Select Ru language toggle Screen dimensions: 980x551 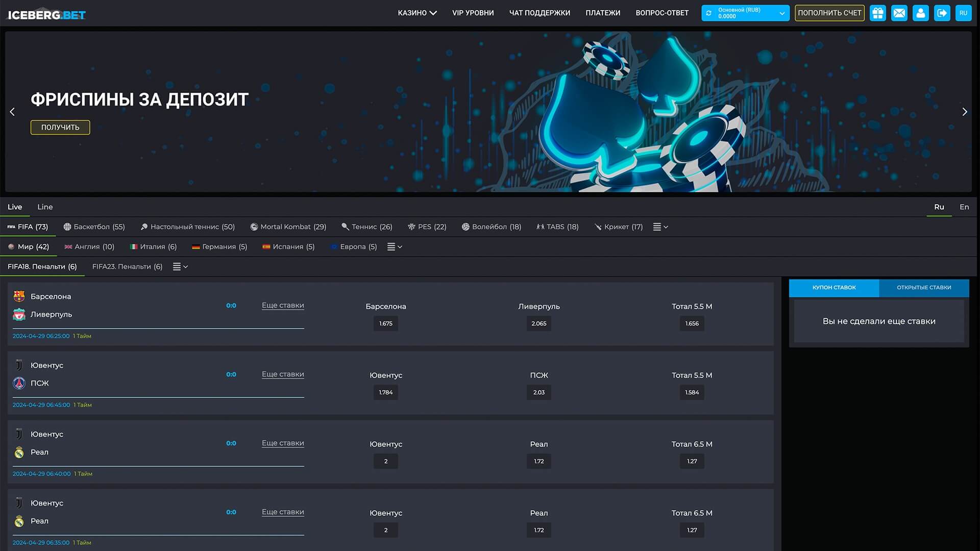point(939,207)
